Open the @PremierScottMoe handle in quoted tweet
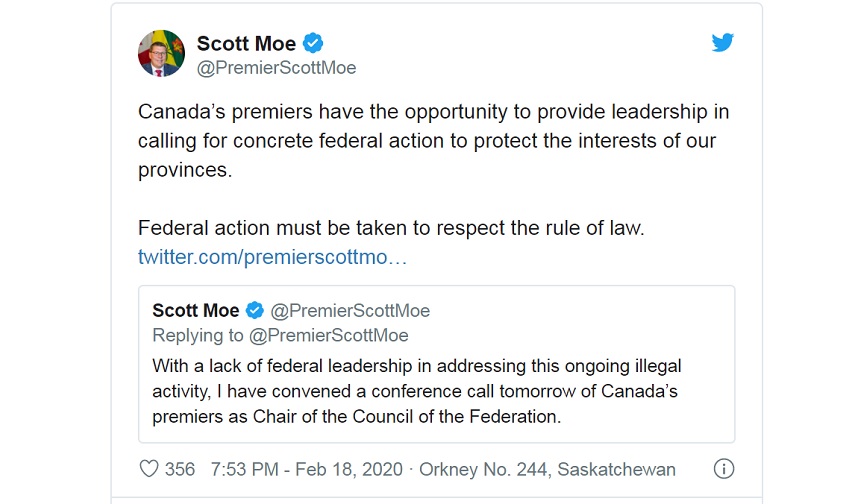 [350, 311]
